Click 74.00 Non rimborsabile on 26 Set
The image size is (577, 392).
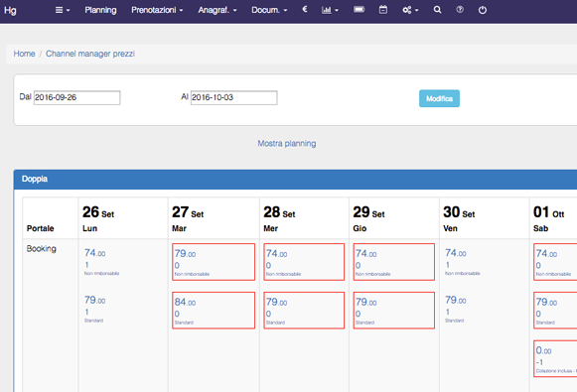pos(101,262)
